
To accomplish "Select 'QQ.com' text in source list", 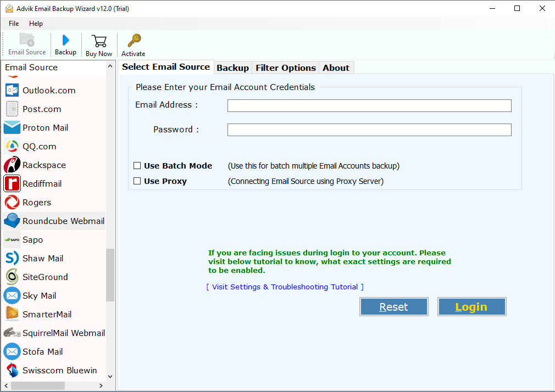I will click(x=39, y=147).
